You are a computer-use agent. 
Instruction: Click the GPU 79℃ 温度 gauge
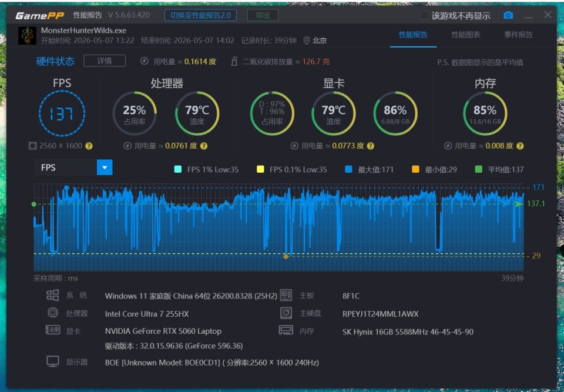(334, 113)
